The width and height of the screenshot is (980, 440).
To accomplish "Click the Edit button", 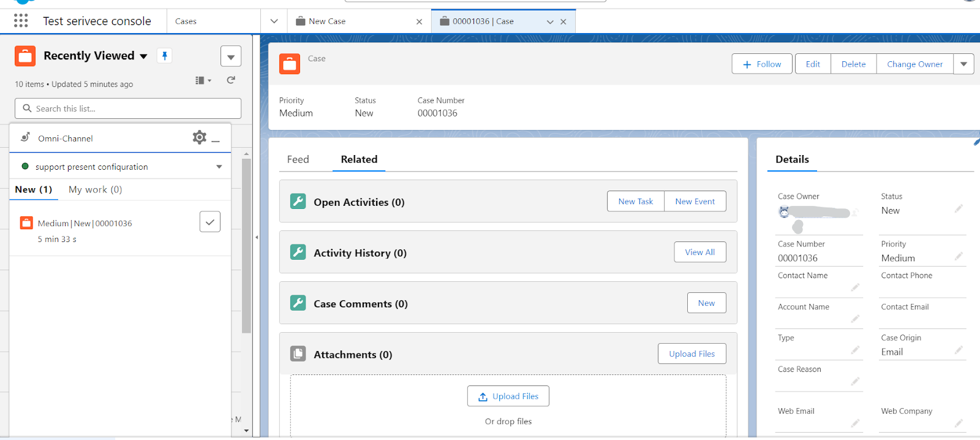I will coord(813,64).
